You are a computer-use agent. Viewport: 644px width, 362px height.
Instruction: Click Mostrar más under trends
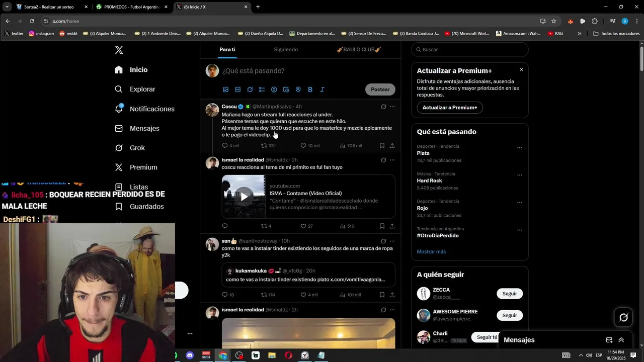point(431,252)
